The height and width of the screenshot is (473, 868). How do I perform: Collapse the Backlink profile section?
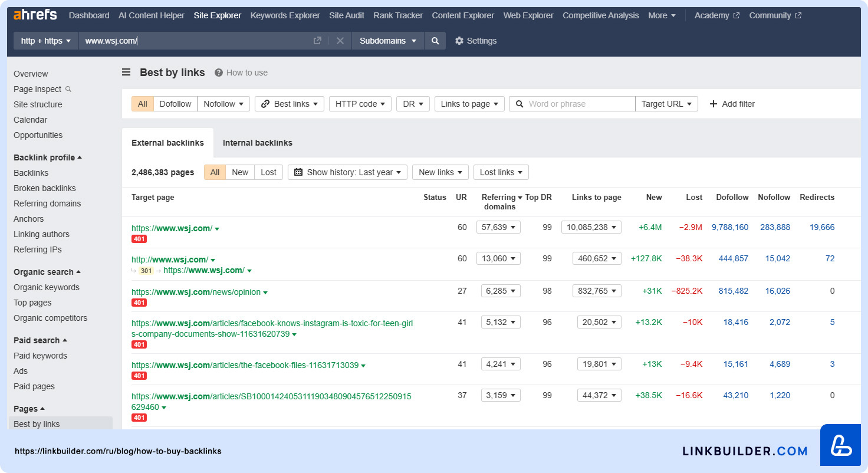click(x=48, y=157)
